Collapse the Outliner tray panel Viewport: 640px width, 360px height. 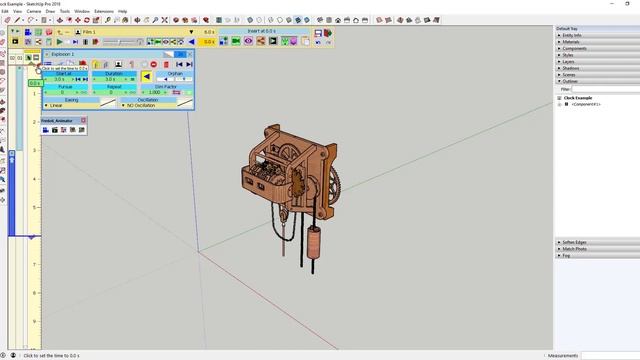597,81
